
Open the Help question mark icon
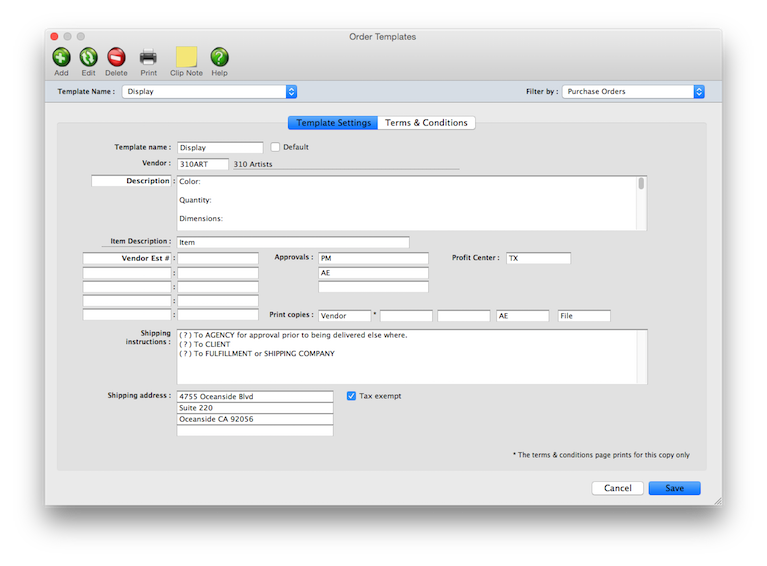(219, 57)
